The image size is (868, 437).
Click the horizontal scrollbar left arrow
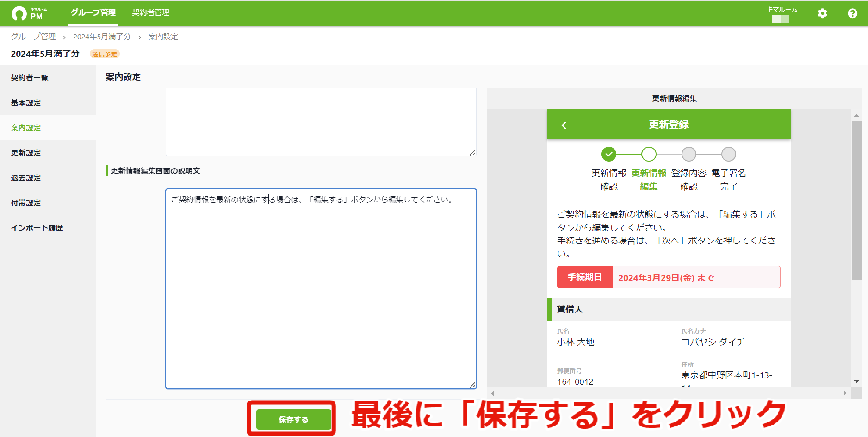(492, 393)
